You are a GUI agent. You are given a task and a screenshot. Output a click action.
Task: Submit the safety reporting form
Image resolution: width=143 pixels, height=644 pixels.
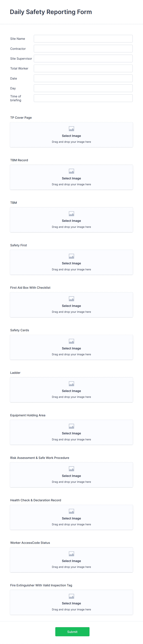(x=72, y=632)
